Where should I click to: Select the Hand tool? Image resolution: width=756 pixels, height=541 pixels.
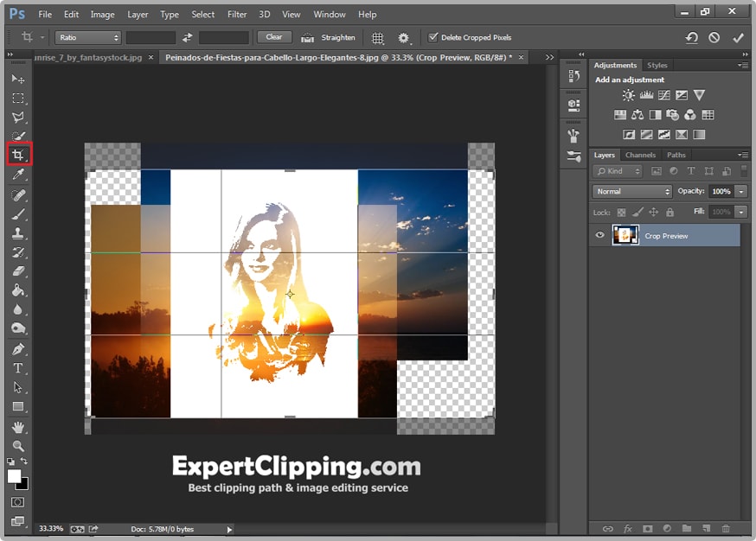[17, 427]
